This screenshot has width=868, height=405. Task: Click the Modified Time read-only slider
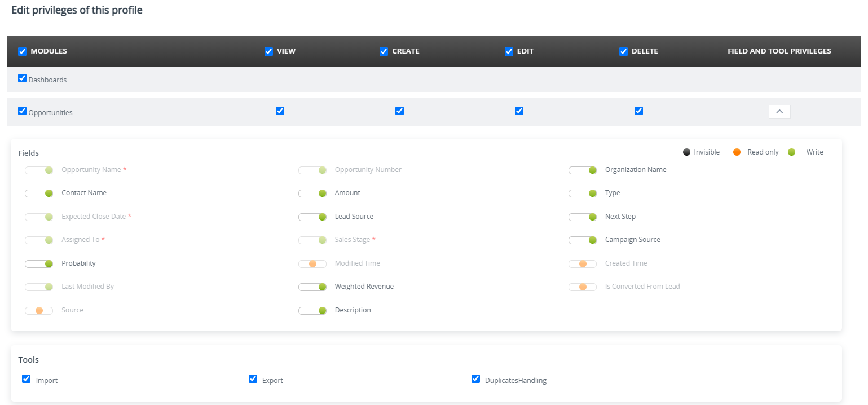[312, 263]
